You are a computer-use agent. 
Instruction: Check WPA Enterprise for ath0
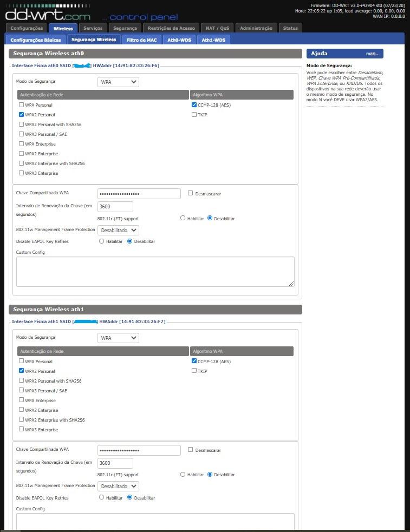tap(21, 143)
